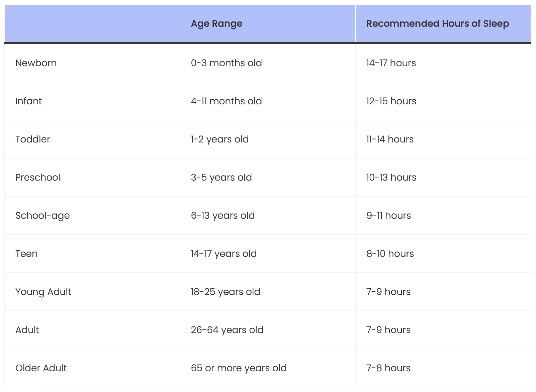Select the 4-11 months old cell
This screenshot has height=392, width=536.
coord(226,101)
